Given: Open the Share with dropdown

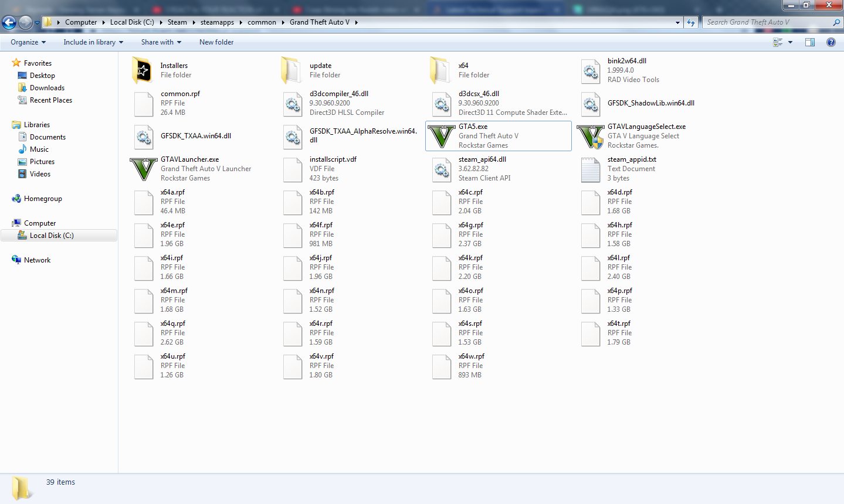Looking at the screenshot, I should [161, 42].
